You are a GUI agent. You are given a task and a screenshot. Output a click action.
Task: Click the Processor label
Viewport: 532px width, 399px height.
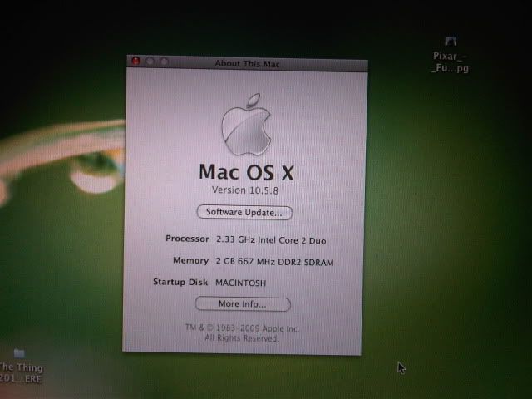(x=187, y=239)
